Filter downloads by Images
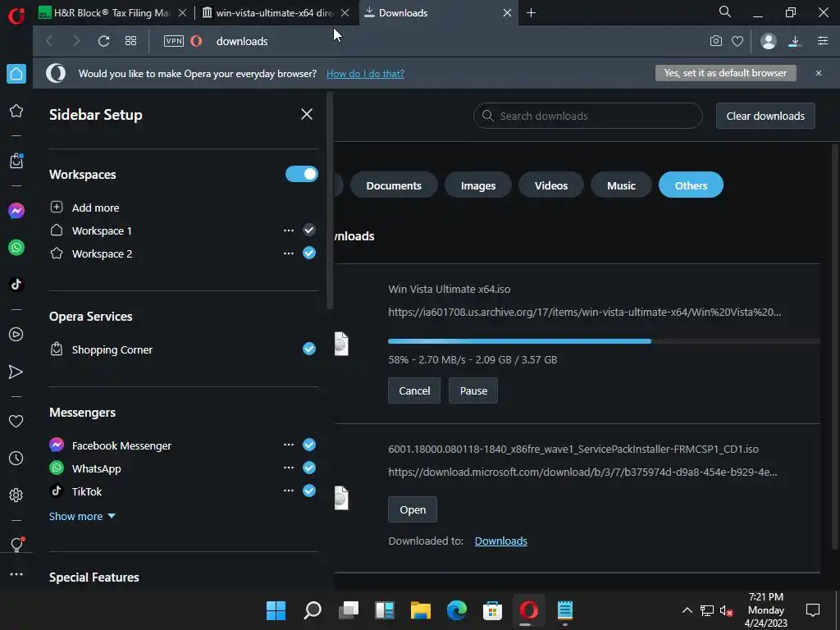The height and width of the screenshot is (630, 840). [478, 185]
